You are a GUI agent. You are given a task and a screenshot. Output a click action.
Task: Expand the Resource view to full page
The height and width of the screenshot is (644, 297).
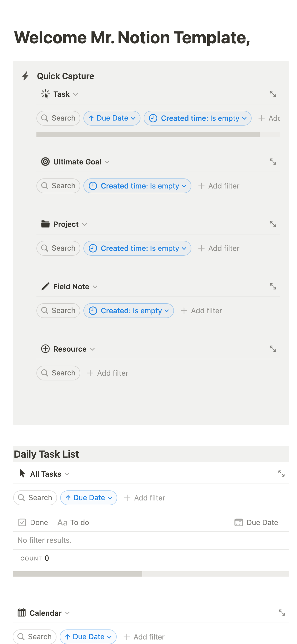[273, 349]
